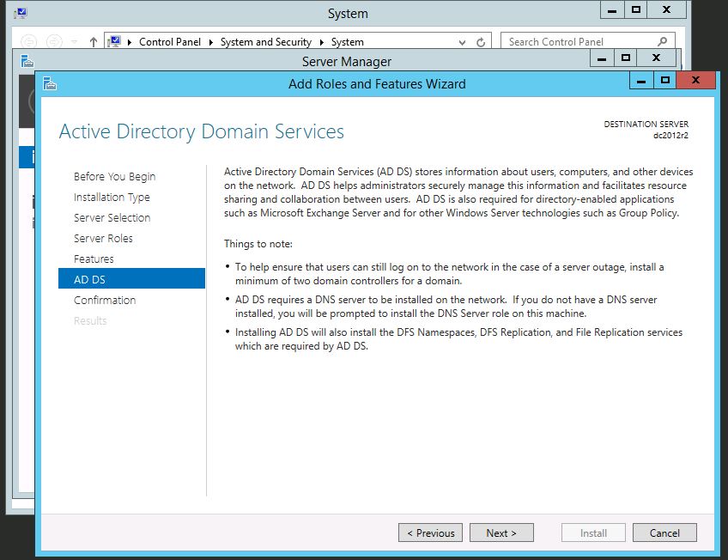Expand the arrow after System and Security
This screenshot has height=560, width=728.
[321, 42]
